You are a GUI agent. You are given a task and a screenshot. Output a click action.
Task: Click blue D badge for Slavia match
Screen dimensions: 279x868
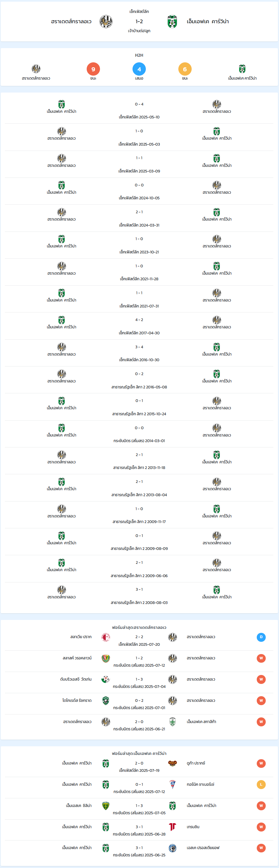[x=261, y=637]
